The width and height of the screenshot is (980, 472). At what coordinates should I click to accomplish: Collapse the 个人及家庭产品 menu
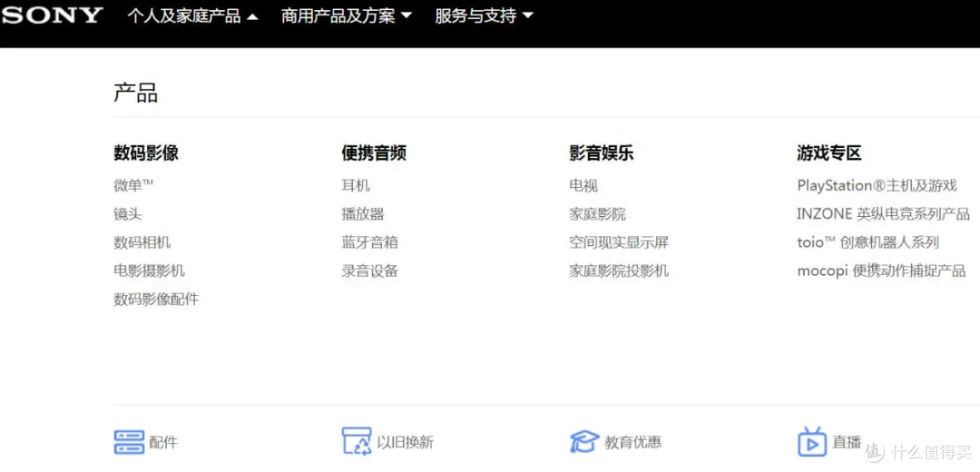192,16
